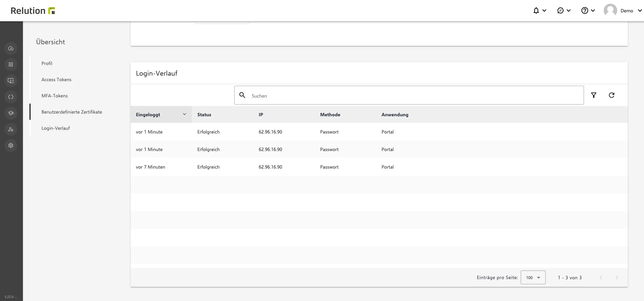
Task: Open the curly braces sidebar icon
Action: [11, 97]
